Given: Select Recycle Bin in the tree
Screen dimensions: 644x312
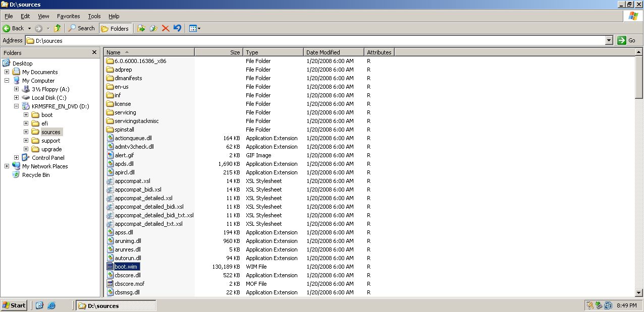Looking at the screenshot, I should click(x=36, y=175).
